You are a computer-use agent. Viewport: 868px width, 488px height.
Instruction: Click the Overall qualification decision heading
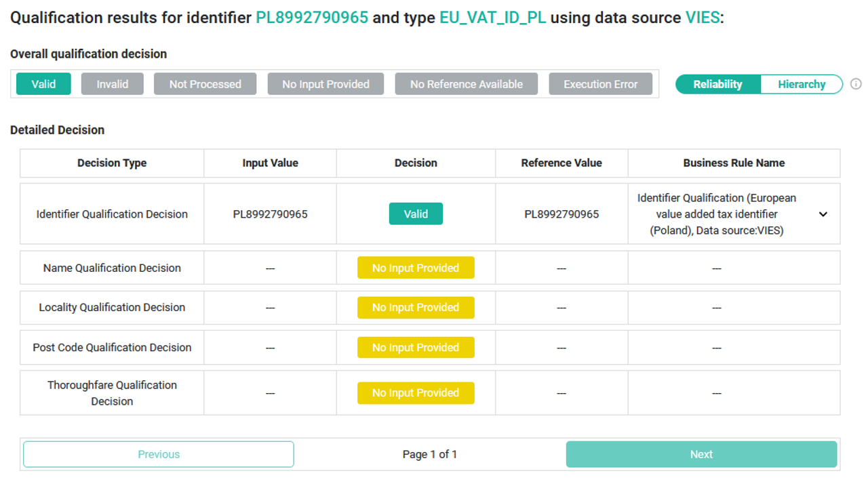pos(88,54)
